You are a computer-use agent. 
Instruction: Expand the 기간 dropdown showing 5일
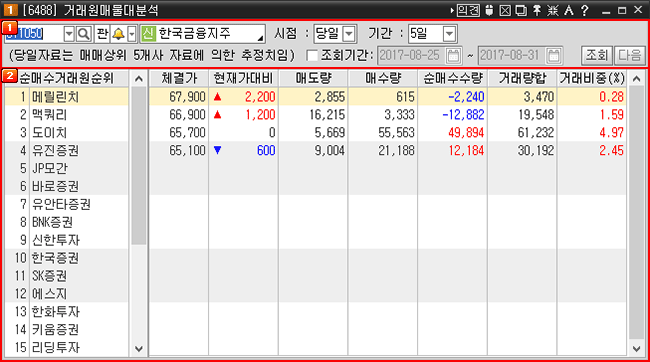(449, 34)
